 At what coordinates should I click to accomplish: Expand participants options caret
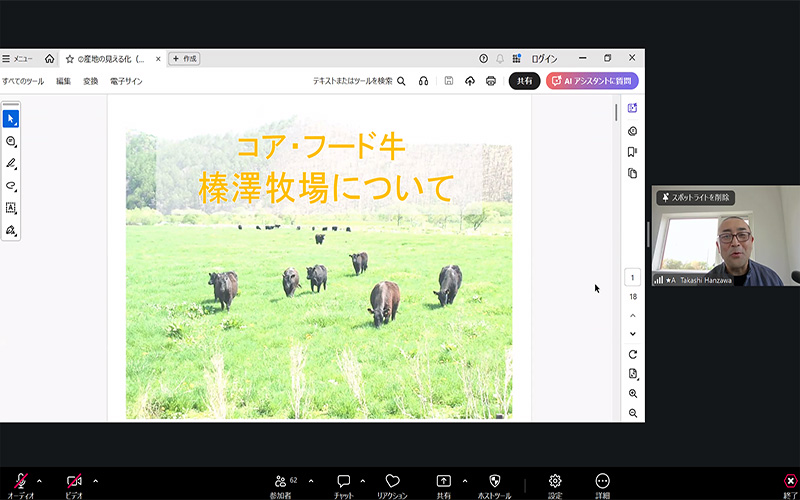click(x=311, y=481)
